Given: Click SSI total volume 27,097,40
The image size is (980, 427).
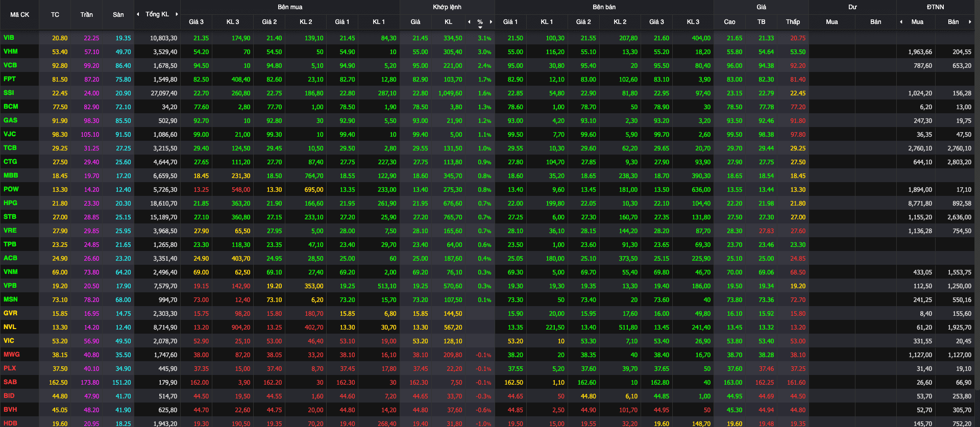Looking at the screenshot, I should pos(164,93).
